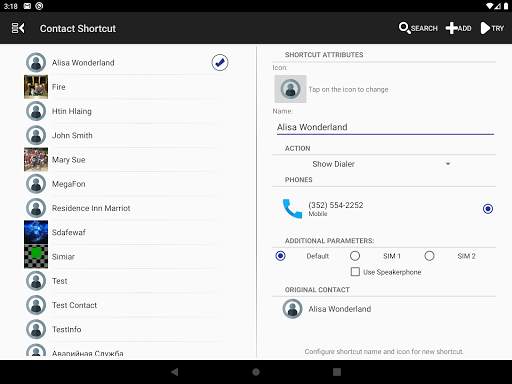Select the (352) 554-2252 phone radio button
The height and width of the screenshot is (384, 512).
click(x=488, y=209)
